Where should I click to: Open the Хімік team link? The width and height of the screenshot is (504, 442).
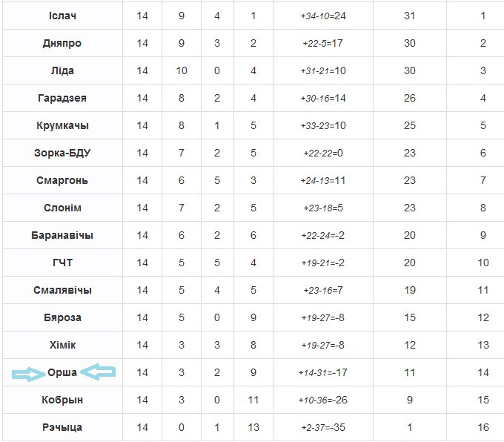pyautogui.click(x=62, y=345)
